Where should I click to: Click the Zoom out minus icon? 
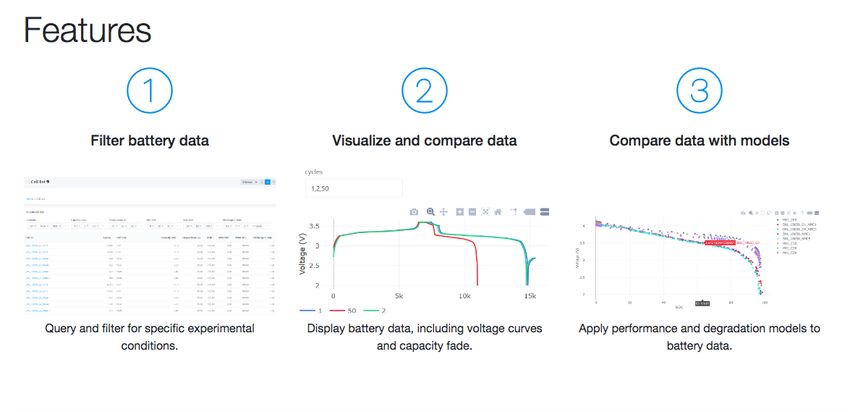pyautogui.click(x=472, y=212)
